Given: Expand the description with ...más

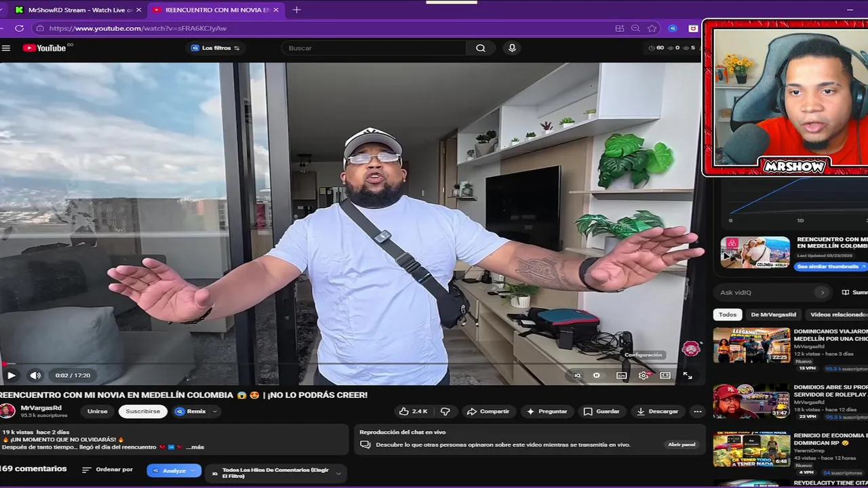Looking at the screenshot, I should 195,447.
